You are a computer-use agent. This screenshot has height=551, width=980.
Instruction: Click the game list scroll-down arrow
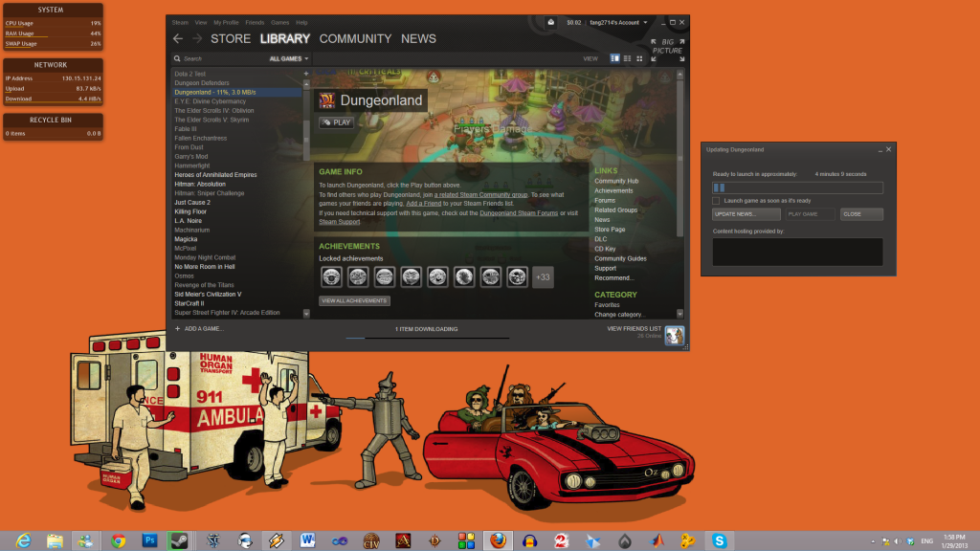tap(306, 314)
